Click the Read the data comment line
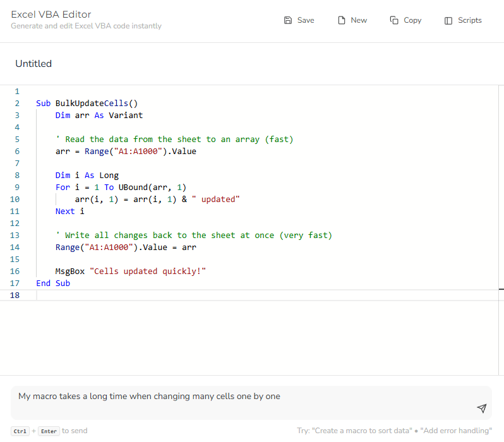Viewport: 504px width, 442px height. [174, 139]
